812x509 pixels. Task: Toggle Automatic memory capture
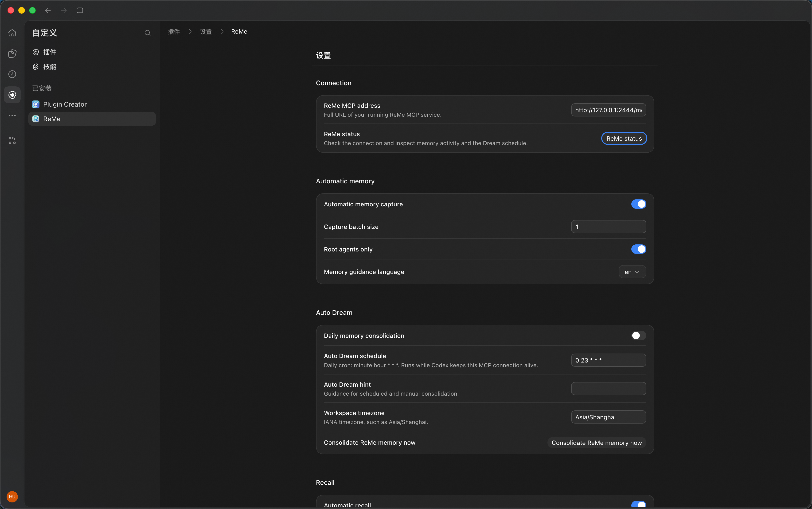tap(639, 204)
